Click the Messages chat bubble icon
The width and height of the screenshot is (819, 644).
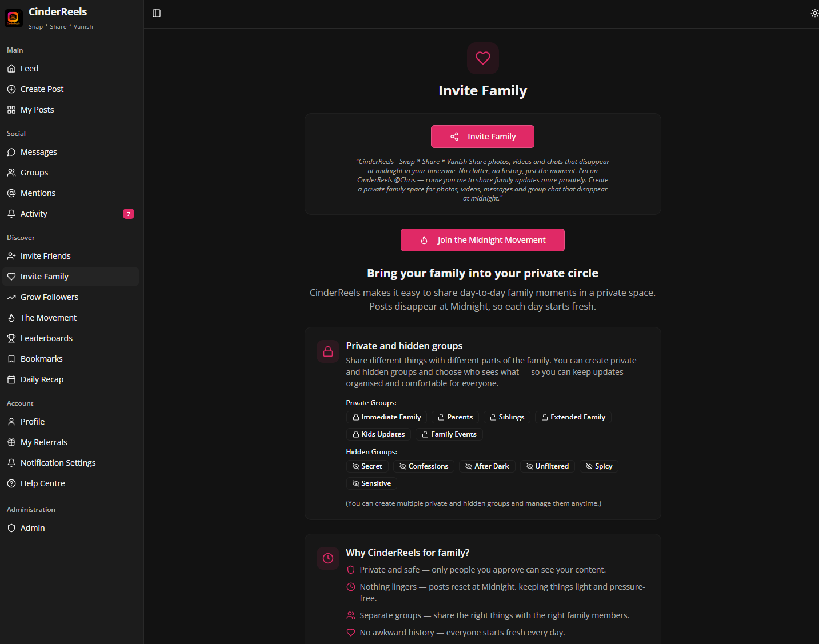pos(11,152)
